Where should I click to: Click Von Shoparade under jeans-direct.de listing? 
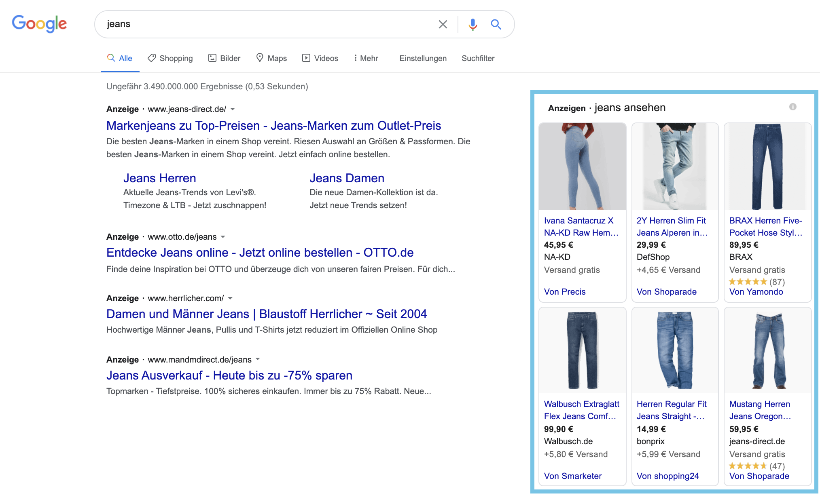(759, 476)
